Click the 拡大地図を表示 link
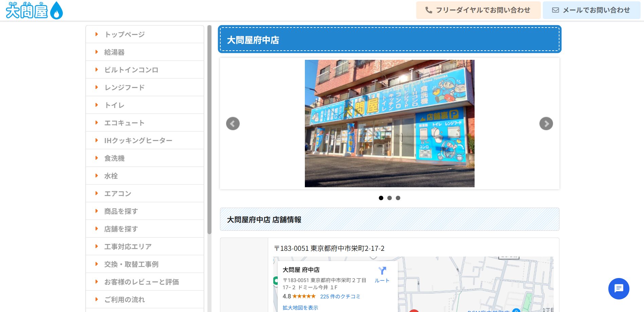Image resolution: width=644 pixels, height=312 pixels. click(300, 308)
